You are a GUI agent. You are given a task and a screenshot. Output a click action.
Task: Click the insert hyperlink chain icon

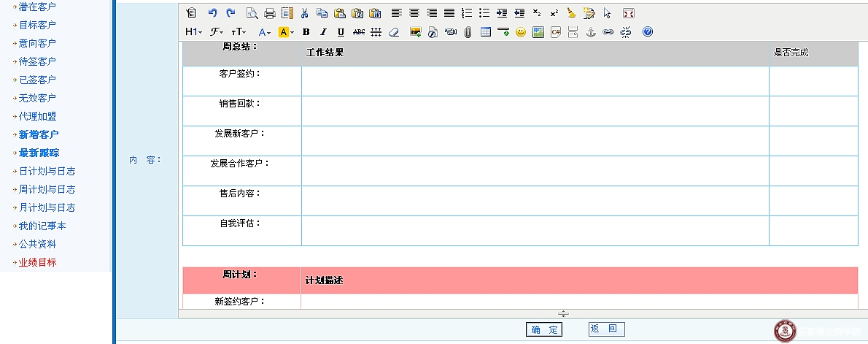coord(608,32)
